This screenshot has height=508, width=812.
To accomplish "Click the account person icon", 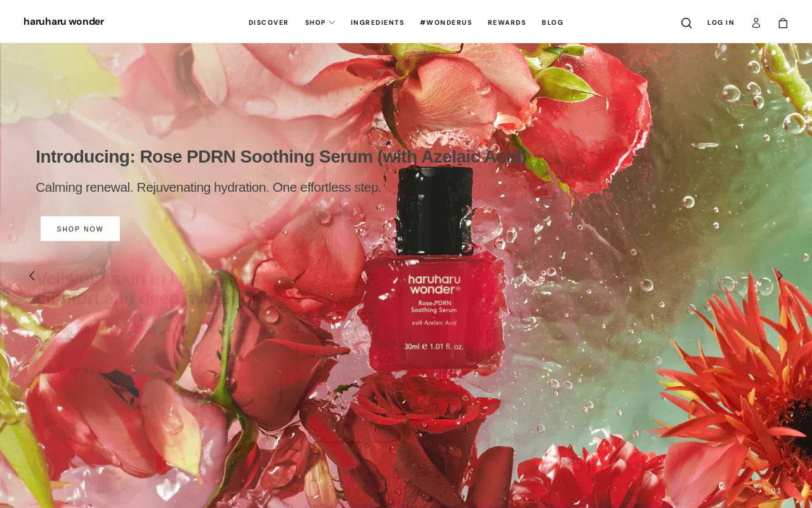I will pyautogui.click(x=756, y=23).
